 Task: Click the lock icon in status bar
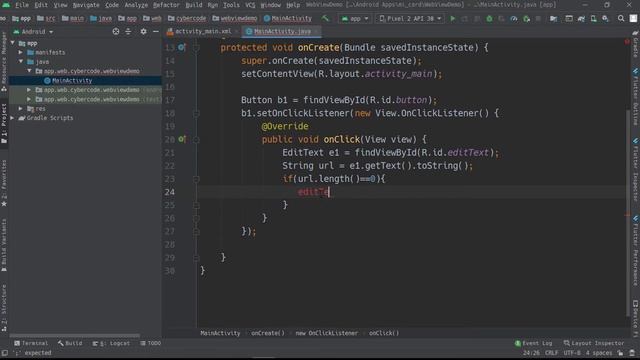click(x=620, y=353)
